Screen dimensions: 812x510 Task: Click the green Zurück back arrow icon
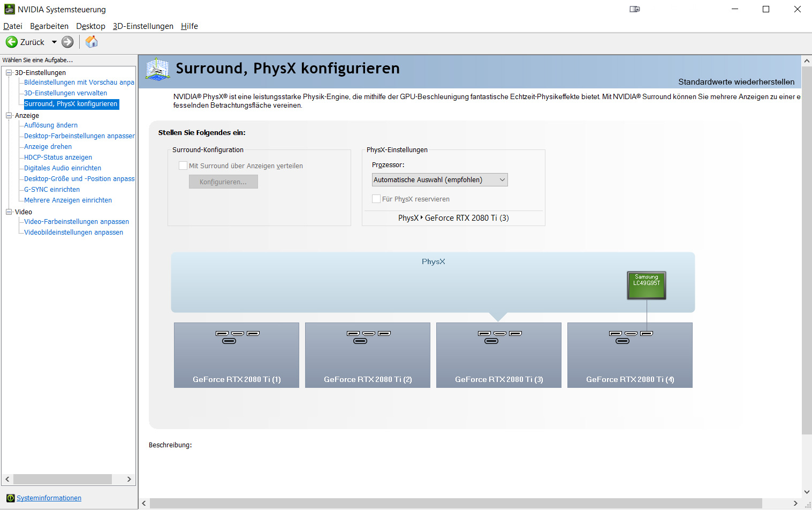click(12, 42)
